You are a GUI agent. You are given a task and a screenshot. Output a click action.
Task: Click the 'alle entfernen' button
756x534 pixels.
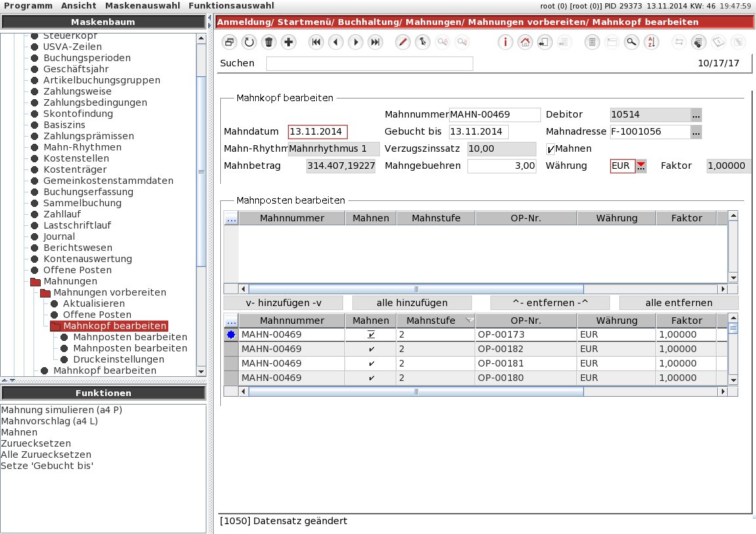tap(679, 303)
